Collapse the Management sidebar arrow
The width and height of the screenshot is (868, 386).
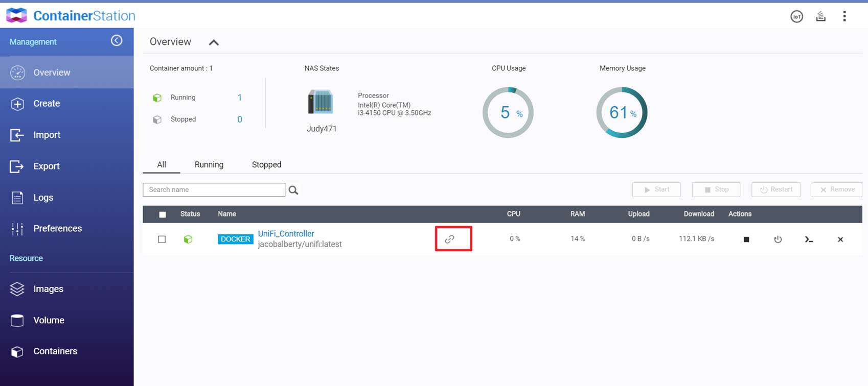[117, 41]
